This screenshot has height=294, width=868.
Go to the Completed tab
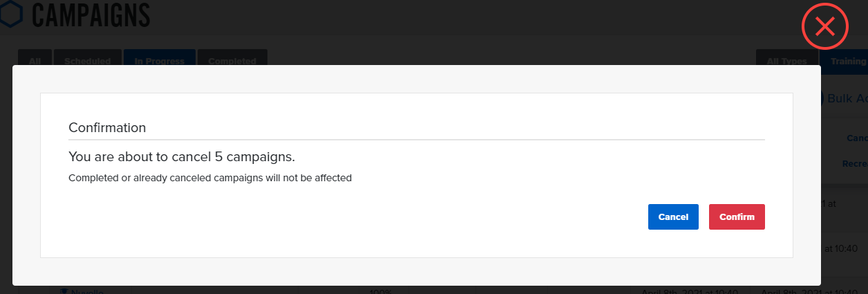(x=232, y=58)
